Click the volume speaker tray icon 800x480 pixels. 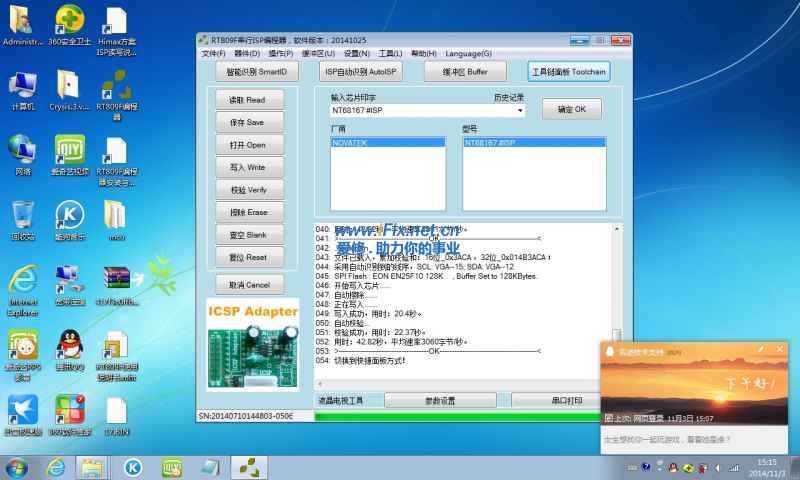pyautogui.click(x=718, y=468)
